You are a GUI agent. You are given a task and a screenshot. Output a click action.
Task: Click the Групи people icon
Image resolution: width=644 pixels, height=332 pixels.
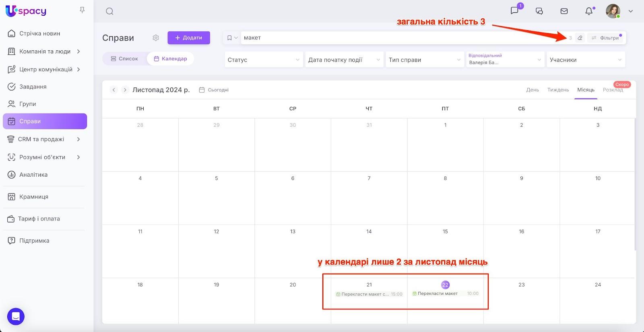pyautogui.click(x=12, y=104)
